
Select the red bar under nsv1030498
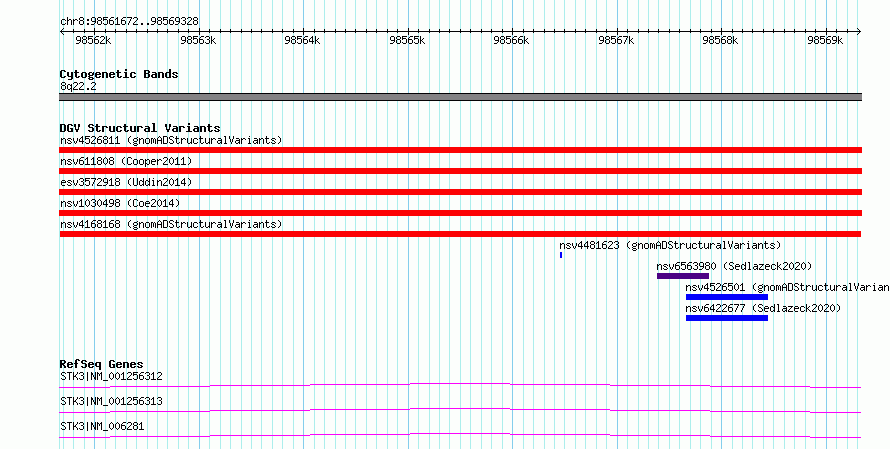460,213
